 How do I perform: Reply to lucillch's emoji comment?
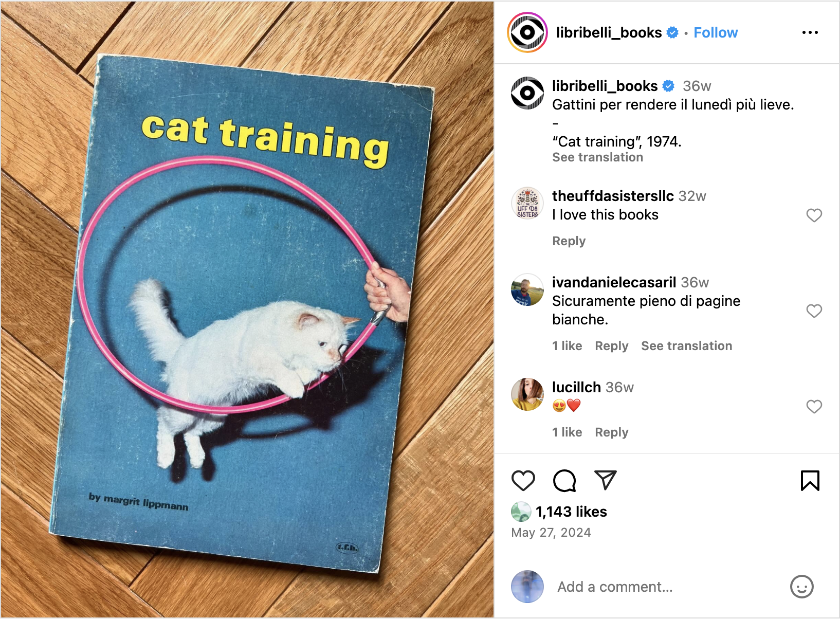click(611, 432)
